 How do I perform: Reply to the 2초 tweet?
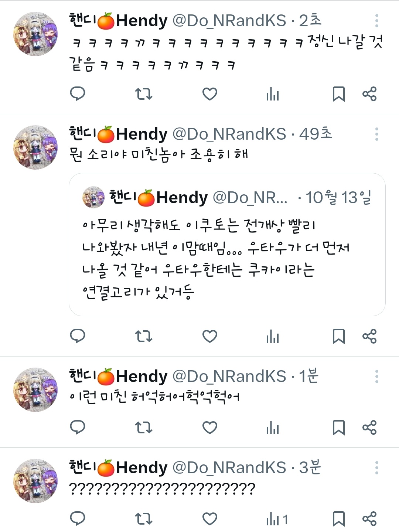[x=78, y=94]
